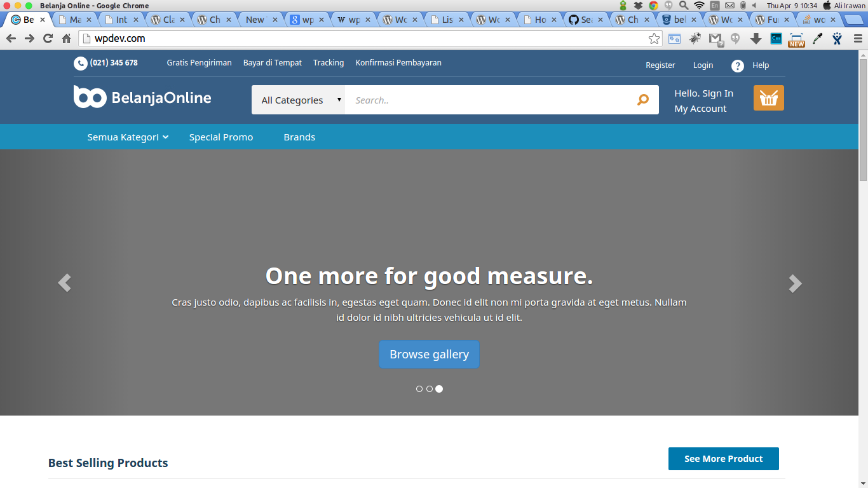Click the small new tab button
Viewport: 868px width, 488px height.
coord(854,20)
